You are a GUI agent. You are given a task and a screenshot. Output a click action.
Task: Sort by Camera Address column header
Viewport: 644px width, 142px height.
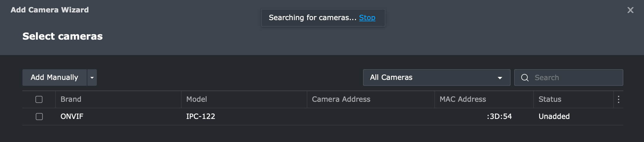point(341,99)
